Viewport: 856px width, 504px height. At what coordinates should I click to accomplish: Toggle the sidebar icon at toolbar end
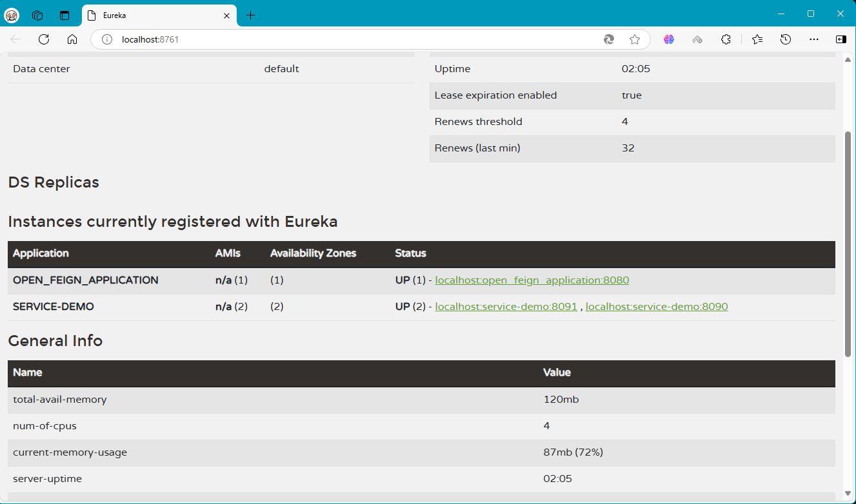(x=841, y=39)
